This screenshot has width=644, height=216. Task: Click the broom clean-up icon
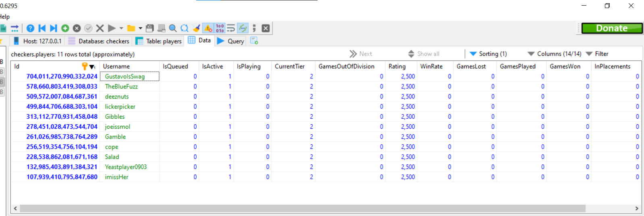point(196,28)
